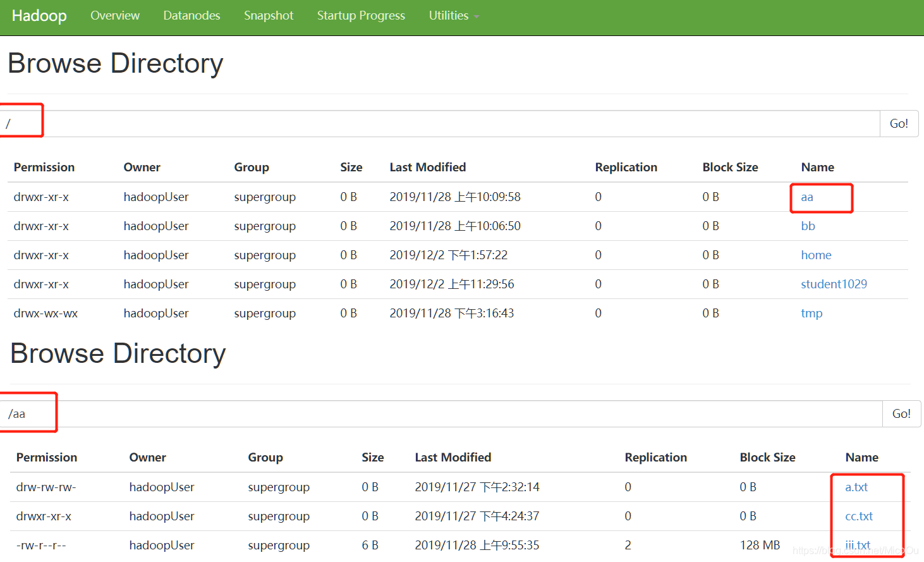Focus the path field containing "/"

coord(441,123)
